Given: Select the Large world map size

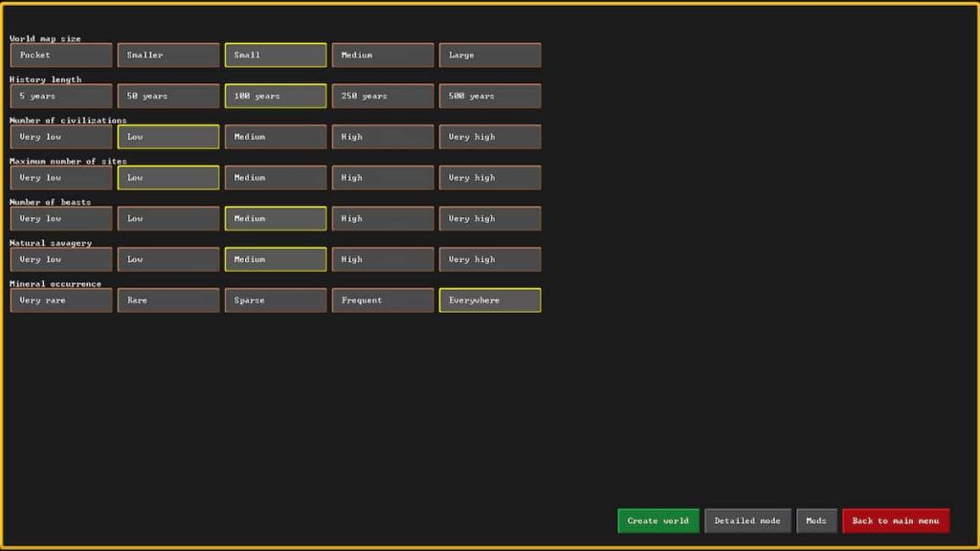Looking at the screenshot, I should point(490,55).
